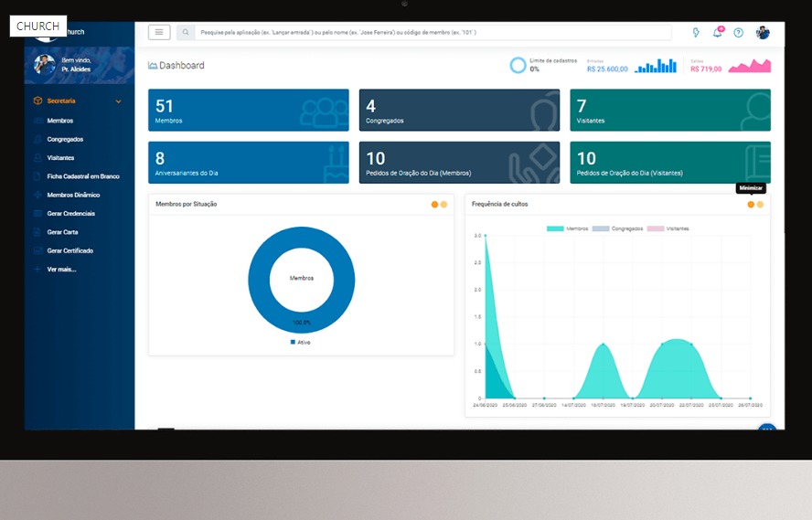Open the 51 Membros summary card
The width and height of the screenshot is (812, 520).
(248, 111)
